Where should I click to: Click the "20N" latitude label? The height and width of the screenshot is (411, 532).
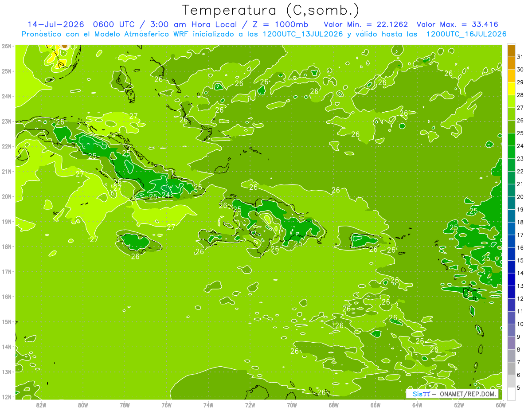click(x=7, y=196)
